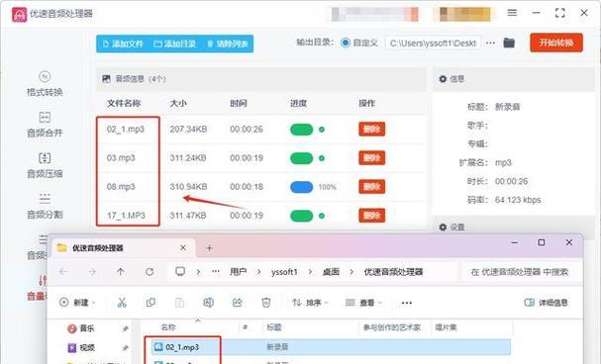Image resolution: width=601 pixels, height=364 pixels.
Task: Expand the chevron after 桌面 breadcrumb
Action: pos(351,272)
